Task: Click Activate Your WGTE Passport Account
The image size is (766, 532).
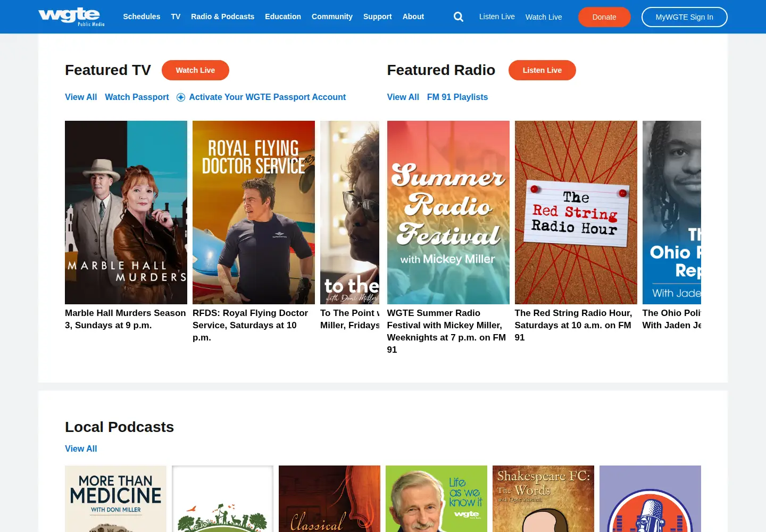Action: tap(268, 97)
